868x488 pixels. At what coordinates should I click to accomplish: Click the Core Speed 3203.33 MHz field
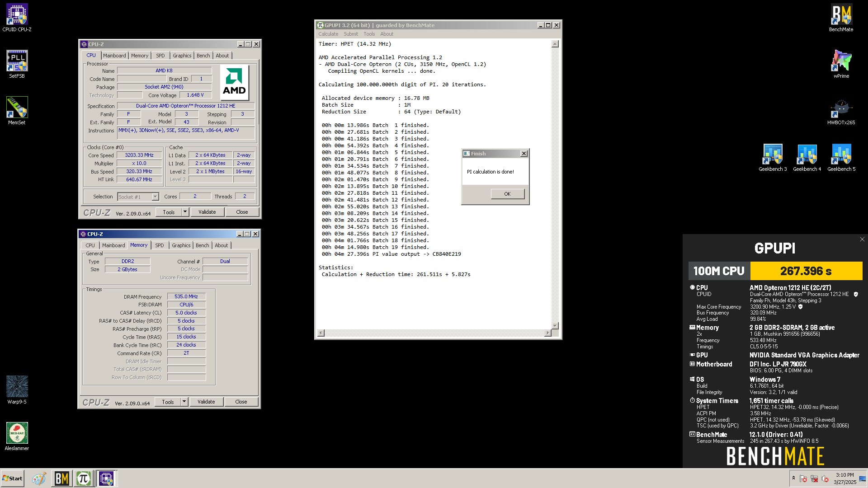tap(139, 155)
